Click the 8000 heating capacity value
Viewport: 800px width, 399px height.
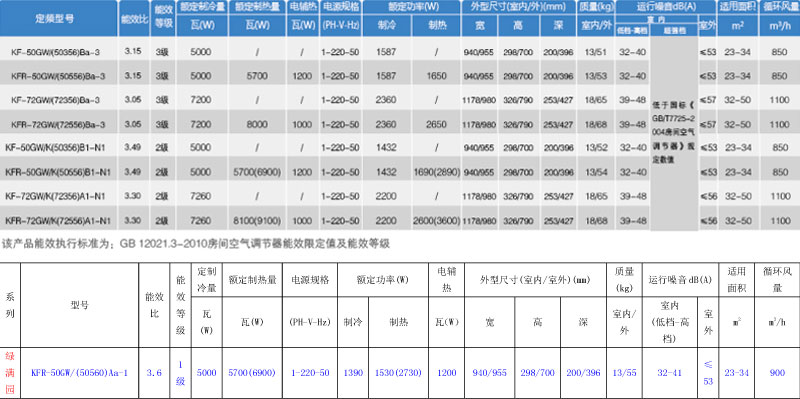[x=257, y=124]
